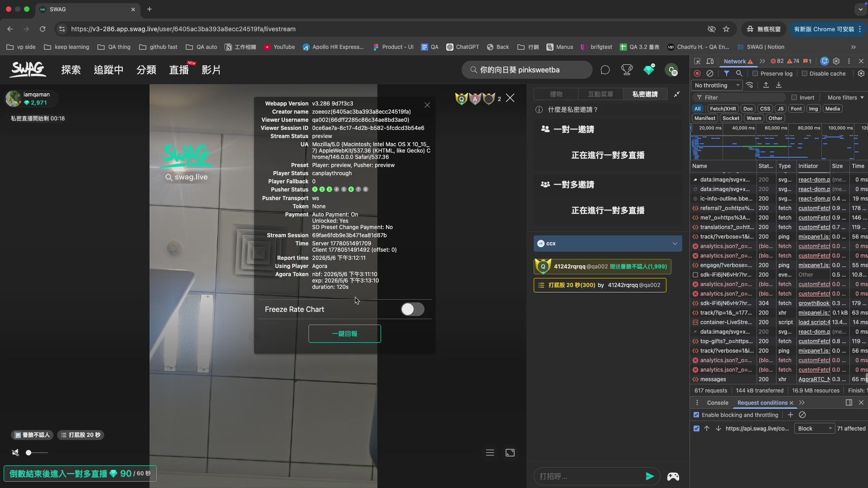Open the stream menu hamburger icon
868x488 pixels.
click(490, 453)
